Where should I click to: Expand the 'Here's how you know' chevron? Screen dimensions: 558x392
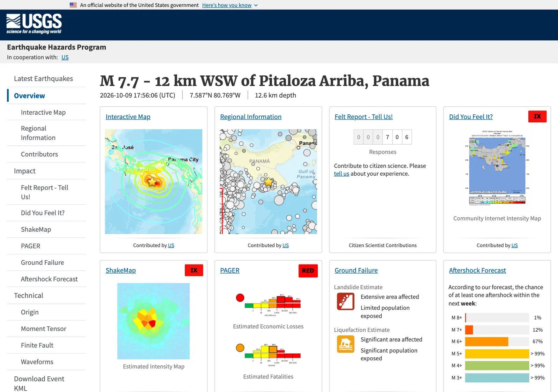pos(256,5)
